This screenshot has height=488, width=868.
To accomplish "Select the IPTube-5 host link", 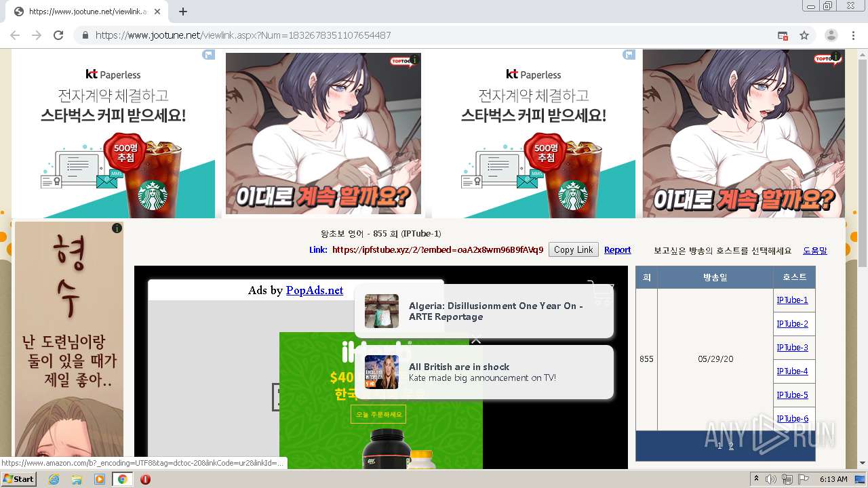I will 792,395.
